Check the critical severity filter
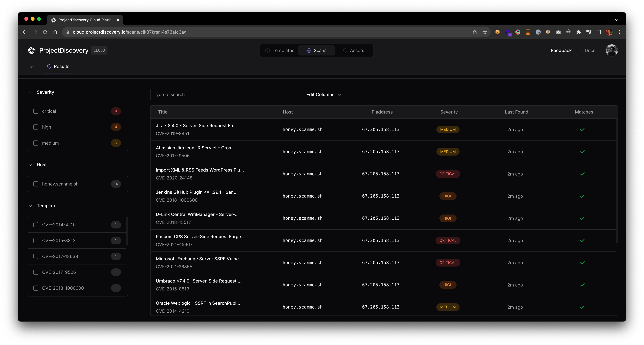This screenshot has height=345, width=644. pyautogui.click(x=36, y=111)
